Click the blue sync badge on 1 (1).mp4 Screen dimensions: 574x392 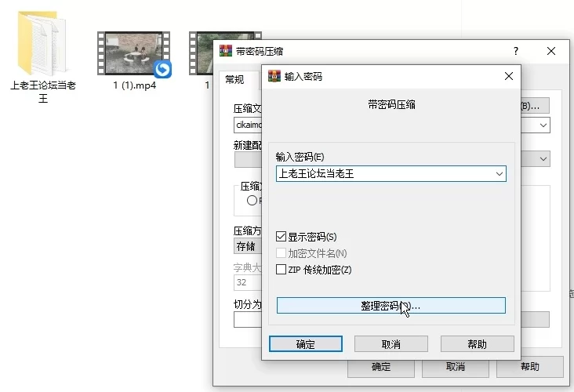(x=162, y=70)
